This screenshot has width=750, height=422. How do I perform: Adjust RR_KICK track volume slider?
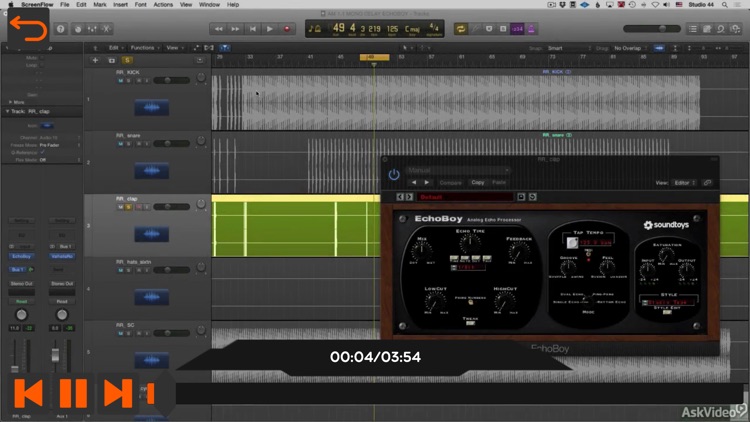tap(172, 80)
